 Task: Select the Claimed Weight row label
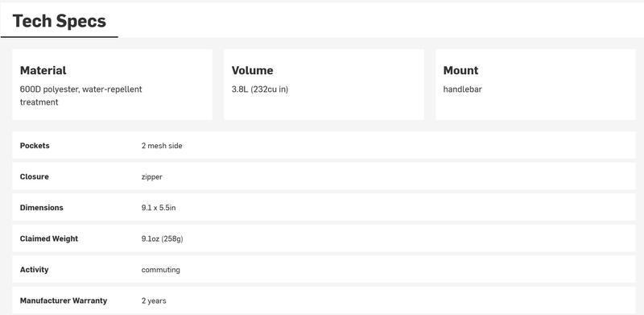pyautogui.click(x=49, y=238)
